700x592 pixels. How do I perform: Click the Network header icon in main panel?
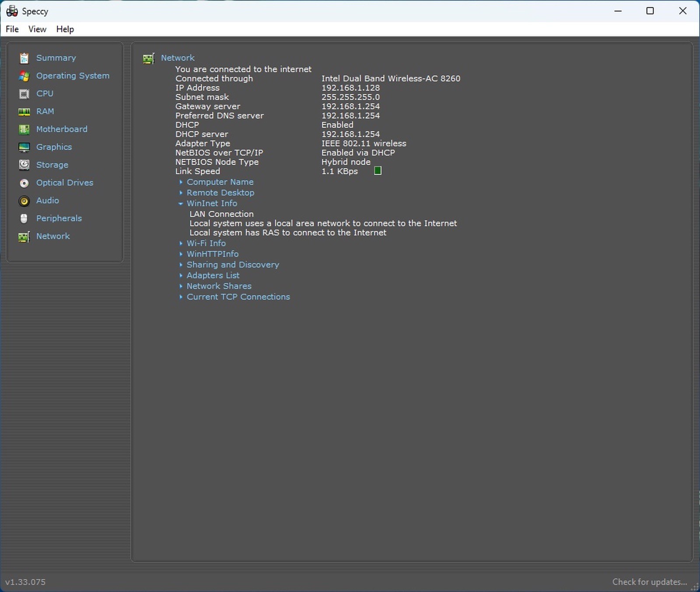149,58
